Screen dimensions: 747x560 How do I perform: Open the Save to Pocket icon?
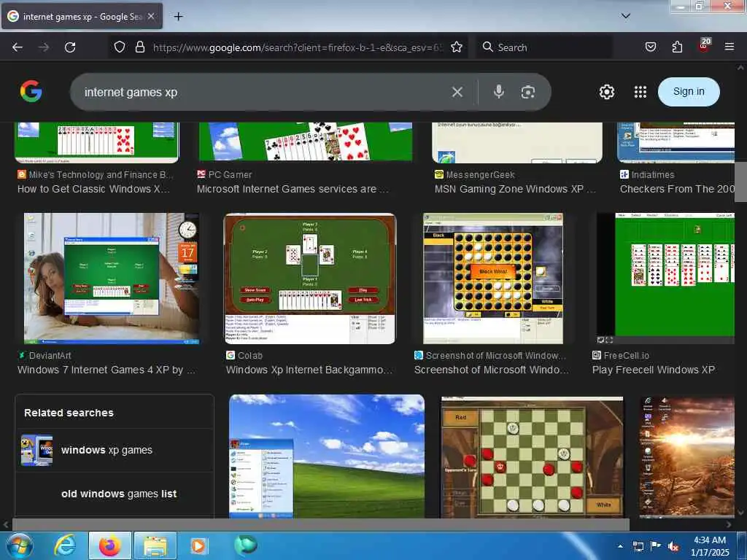click(x=651, y=47)
